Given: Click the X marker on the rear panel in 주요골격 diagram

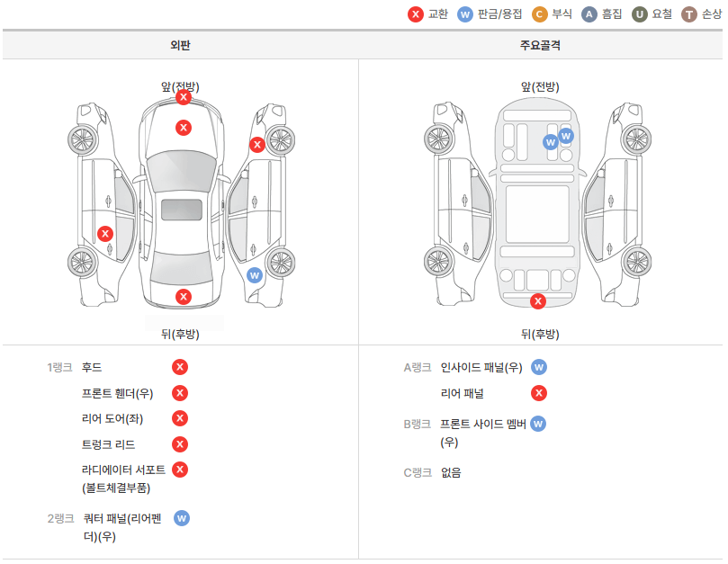Looking at the screenshot, I should (538, 301).
